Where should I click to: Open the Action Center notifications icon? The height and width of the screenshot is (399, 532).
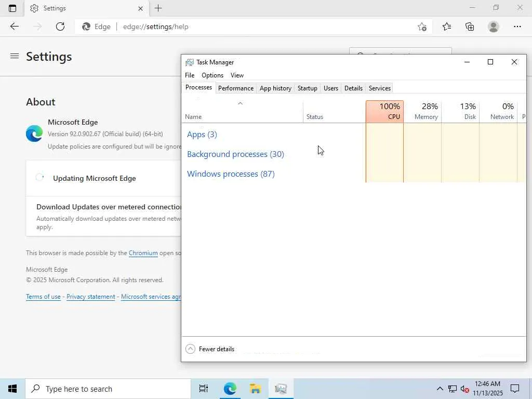[x=515, y=389]
